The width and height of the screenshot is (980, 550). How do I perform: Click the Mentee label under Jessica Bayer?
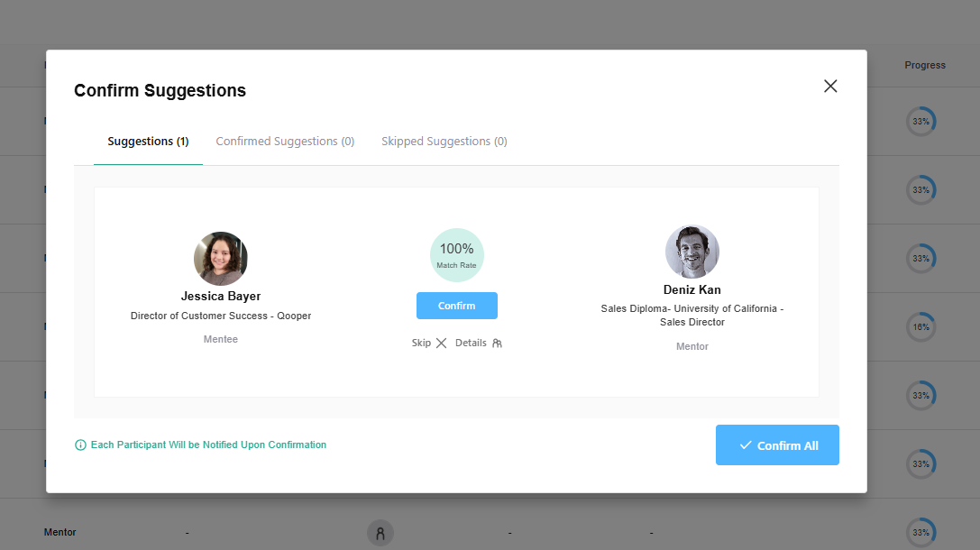coord(221,339)
